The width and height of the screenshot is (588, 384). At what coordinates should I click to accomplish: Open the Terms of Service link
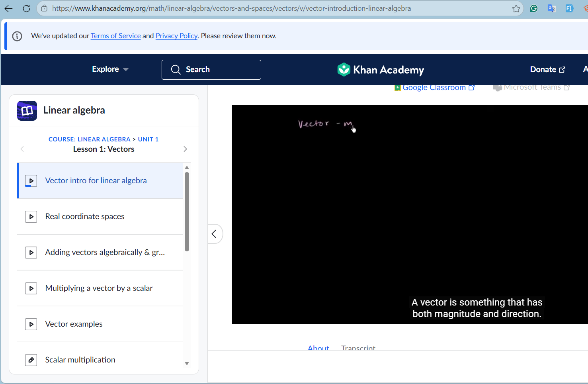point(115,36)
